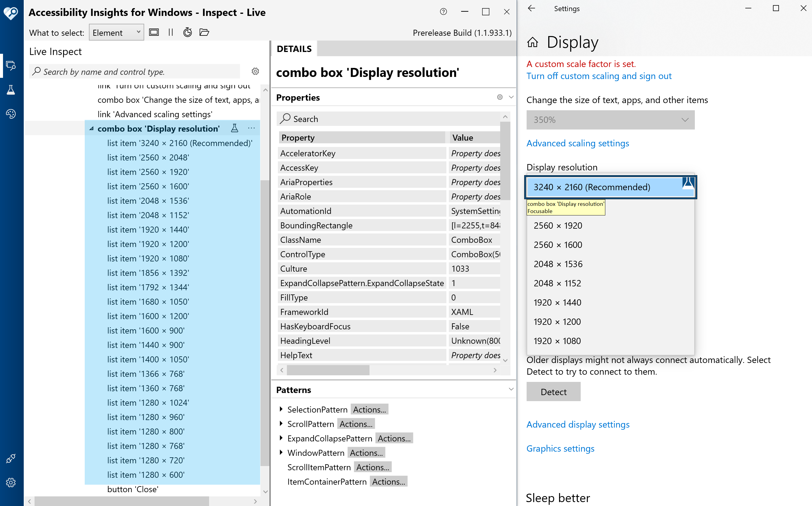The image size is (812, 506).
Task: Open the Settings gear in left sidebar
Action: point(11,482)
